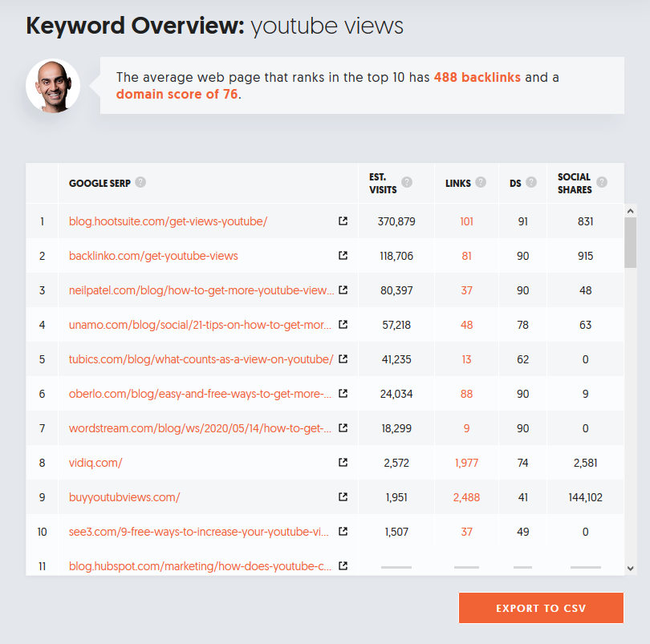Click links count 9 for wordstream
This screenshot has width=650, height=644.
(x=466, y=428)
